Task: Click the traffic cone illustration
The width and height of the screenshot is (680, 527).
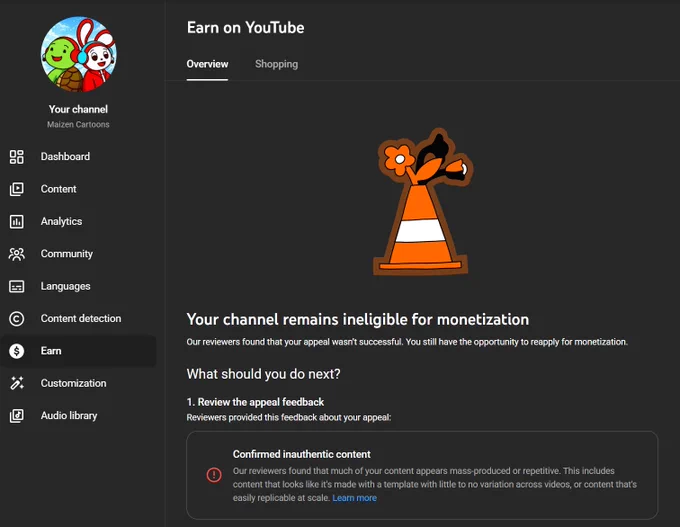Action: (x=422, y=202)
